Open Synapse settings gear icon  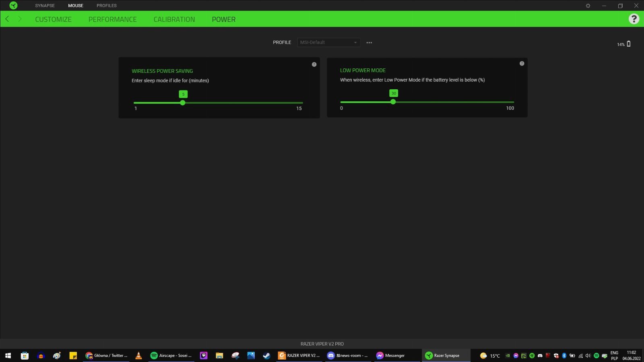(588, 6)
